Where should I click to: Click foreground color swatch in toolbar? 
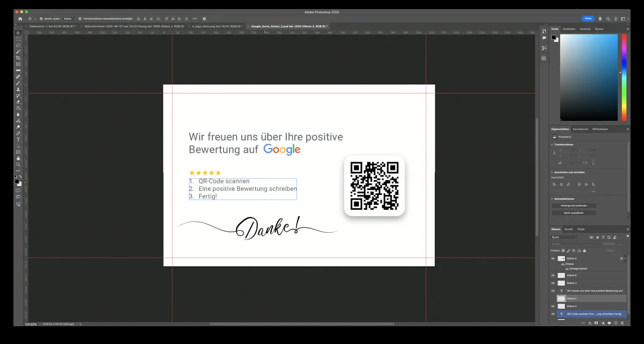[x=17, y=181]
